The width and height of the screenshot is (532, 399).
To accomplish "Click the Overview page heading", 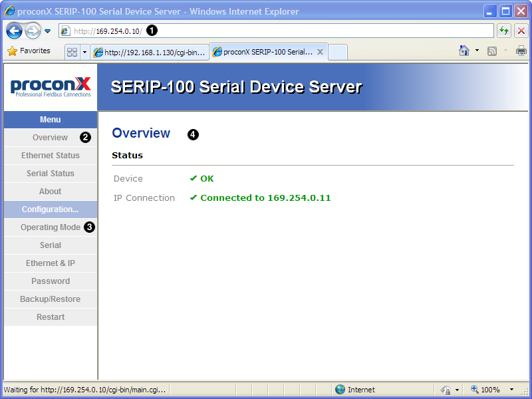I will 141,133.
